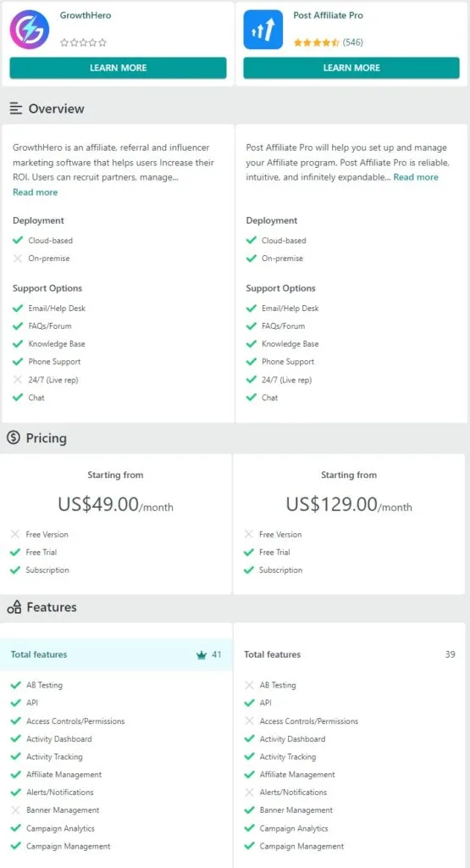Click Post Affiliate Pro's Cloud-based text
The height and width of the screenshot is (868, 470).
[x=284, y=240]
